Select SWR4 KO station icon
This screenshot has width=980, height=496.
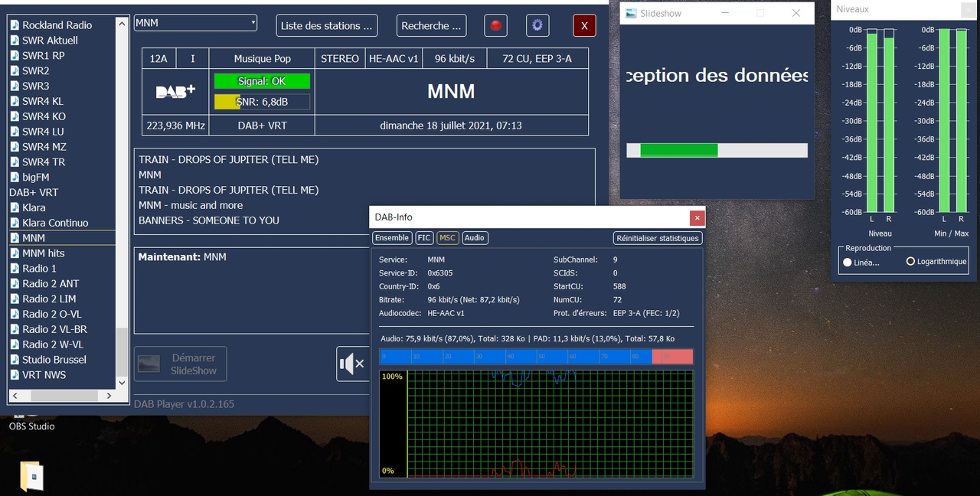click(15, 116)
